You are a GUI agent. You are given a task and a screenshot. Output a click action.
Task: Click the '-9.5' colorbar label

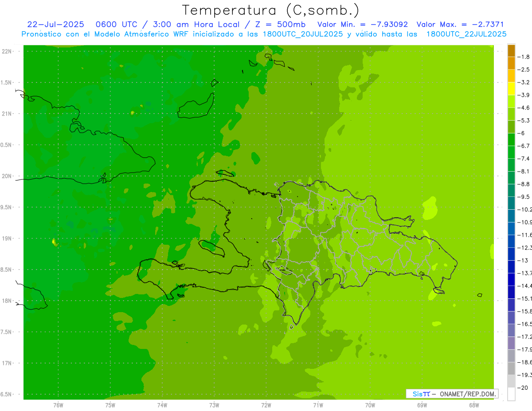pyautogui.click(x=524, y=197)
